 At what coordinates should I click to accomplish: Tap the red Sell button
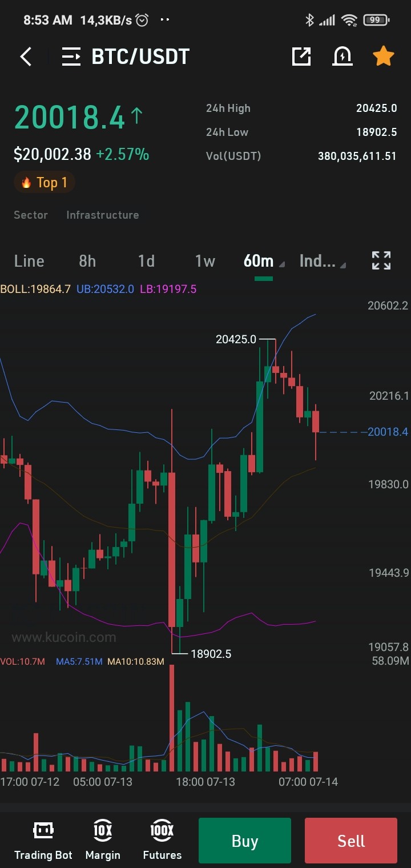coord(351,841)
